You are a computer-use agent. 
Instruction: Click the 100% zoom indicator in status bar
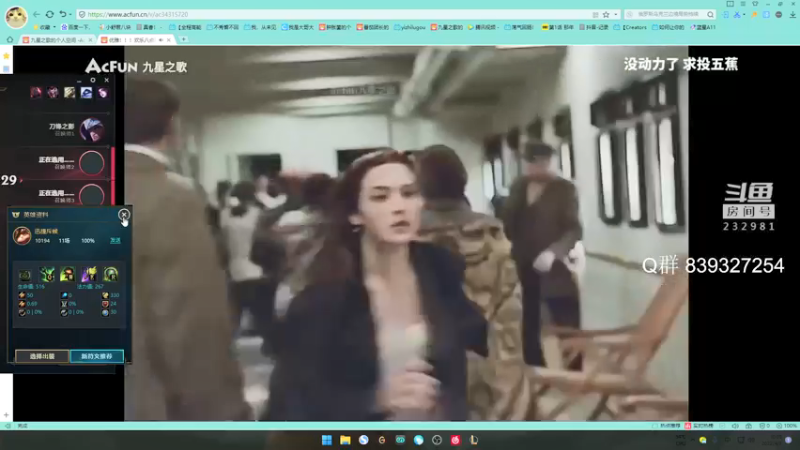(x=787, y=426)
